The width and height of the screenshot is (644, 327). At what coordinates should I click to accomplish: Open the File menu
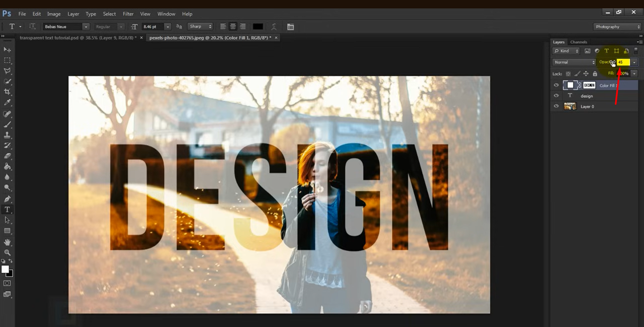[x=22, y=14]
